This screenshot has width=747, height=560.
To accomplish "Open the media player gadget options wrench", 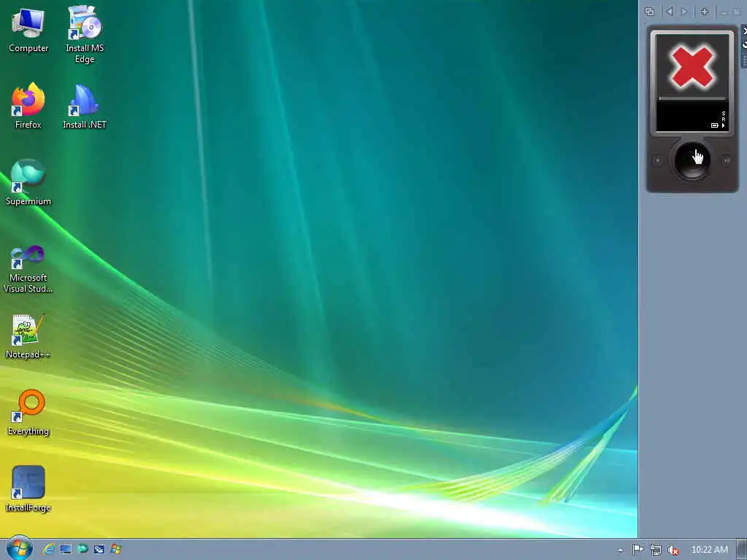I will pos(744,44).
